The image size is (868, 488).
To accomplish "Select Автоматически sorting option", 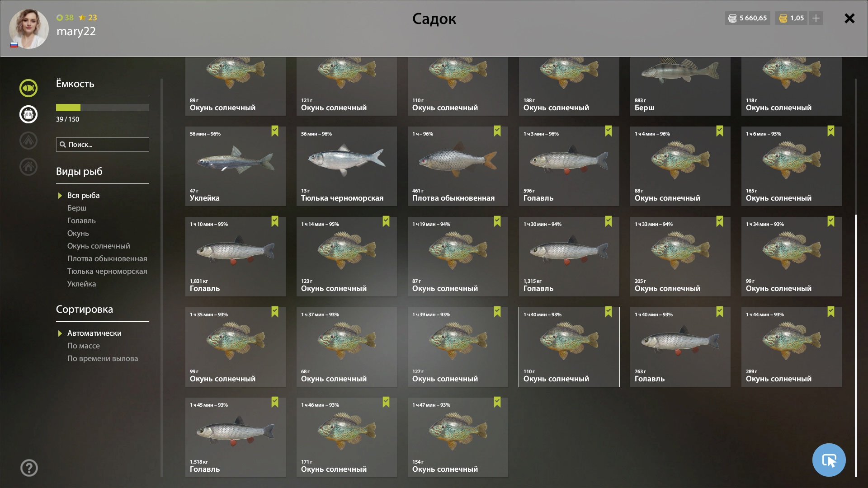I will [94, 333].
